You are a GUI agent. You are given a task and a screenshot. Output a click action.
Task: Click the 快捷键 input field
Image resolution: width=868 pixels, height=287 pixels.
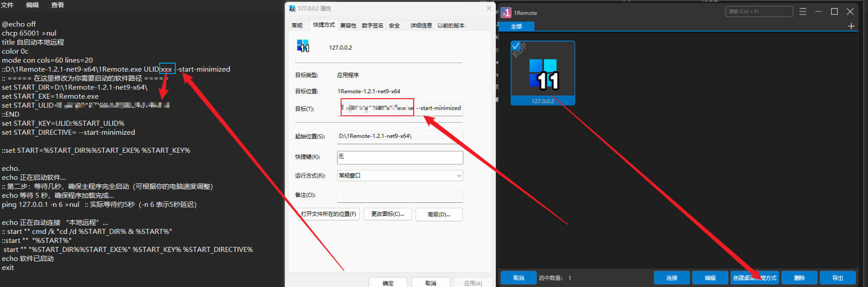[400, 157]
